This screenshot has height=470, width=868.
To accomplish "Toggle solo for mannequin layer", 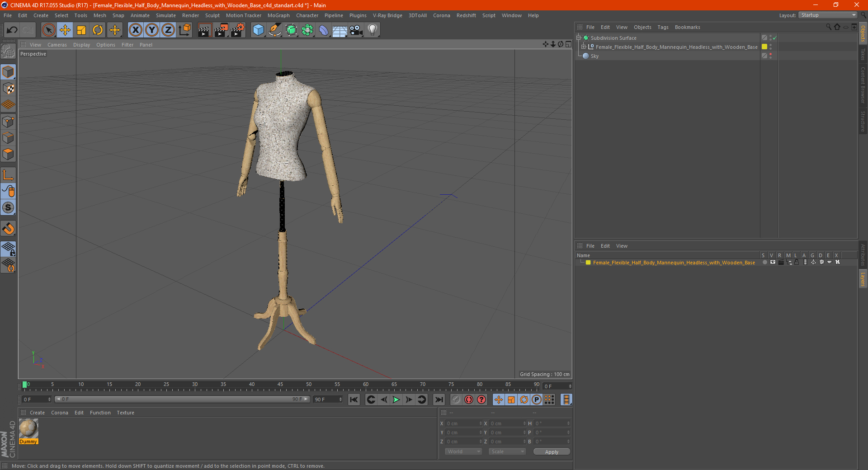I will coord(764,262).
